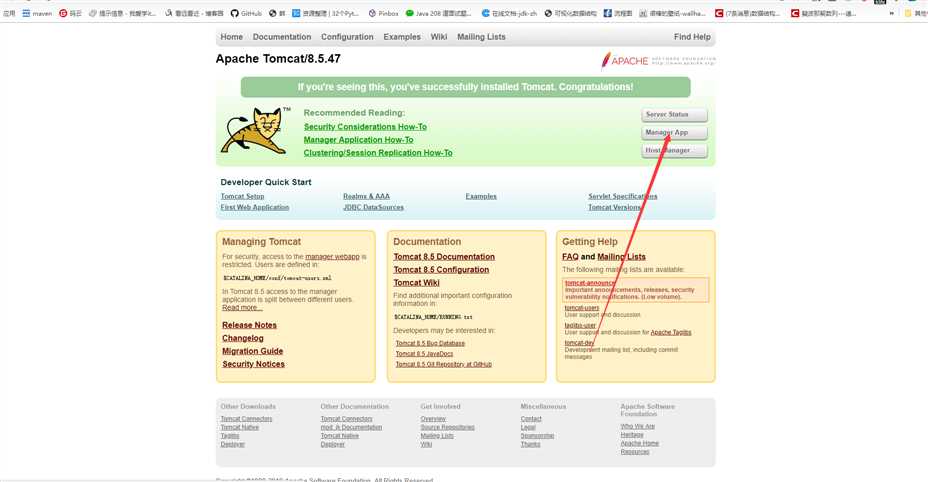Image resolution: width=928 pixels, height=482 pixels.
Task: Open Taglibs under Other Downloads
Action: (x=230, y=436)
